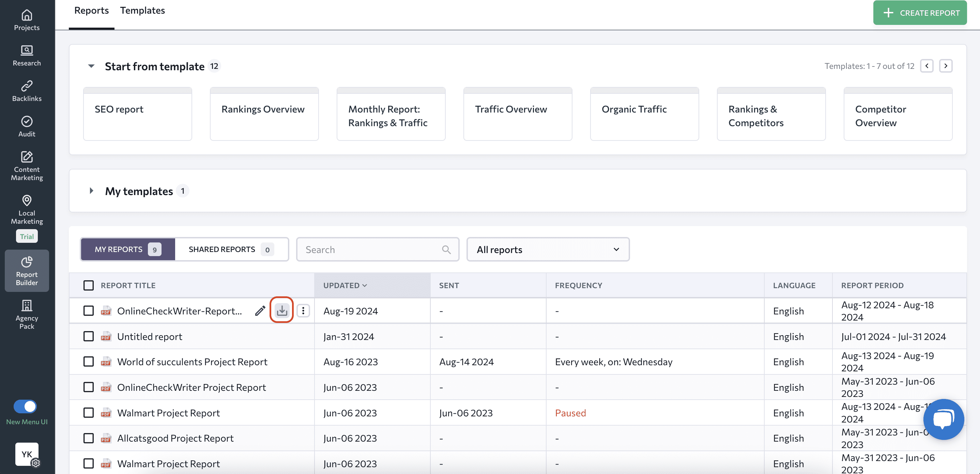
Task: Click the download icon for OnlineCheckWriter-Report
Action: tap(282, 310)
